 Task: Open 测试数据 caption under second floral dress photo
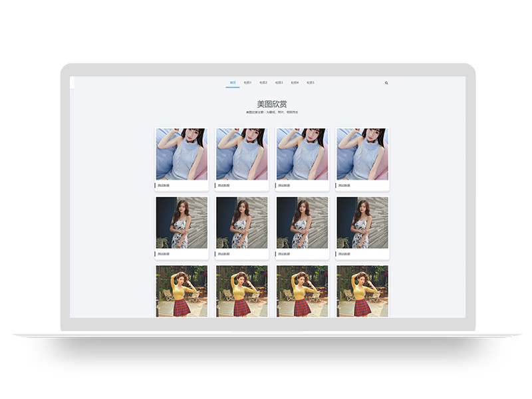[224, 254]
